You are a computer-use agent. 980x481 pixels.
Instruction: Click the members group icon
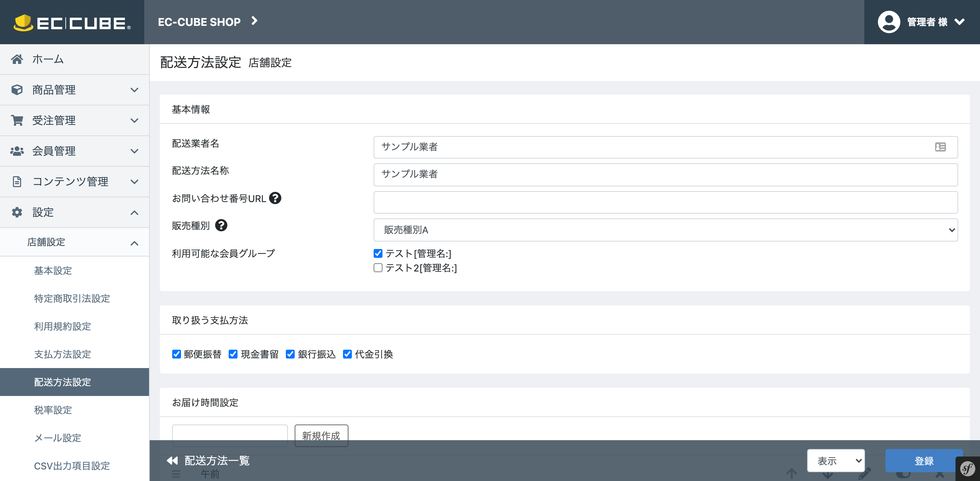point(17,151)
